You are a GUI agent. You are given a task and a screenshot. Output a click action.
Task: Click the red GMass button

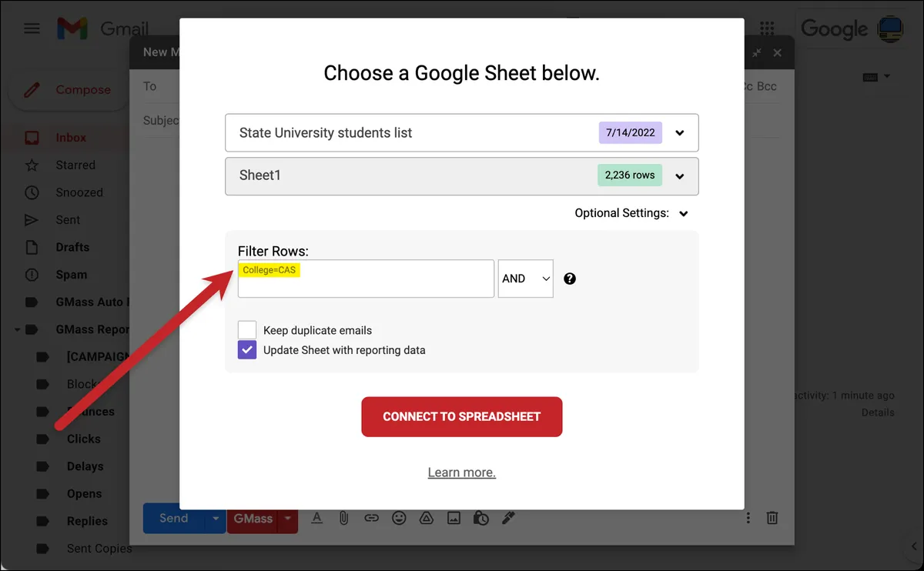(253, 518)
